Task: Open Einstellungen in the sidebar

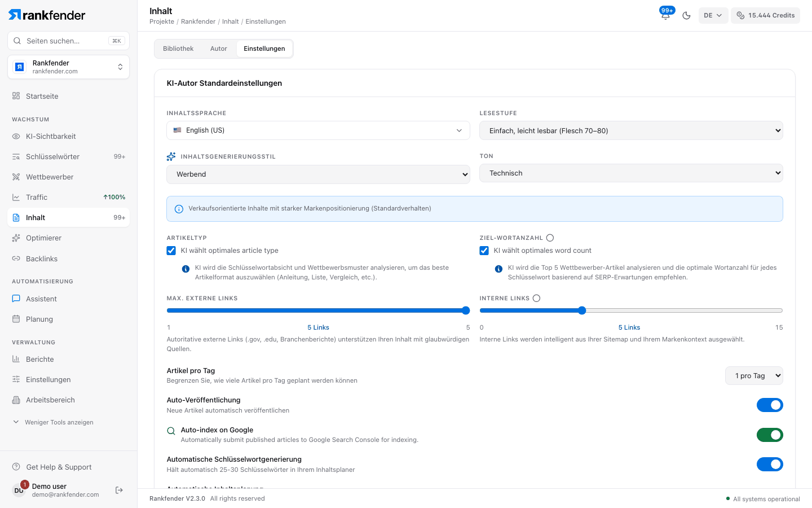Action: [68, 379]
